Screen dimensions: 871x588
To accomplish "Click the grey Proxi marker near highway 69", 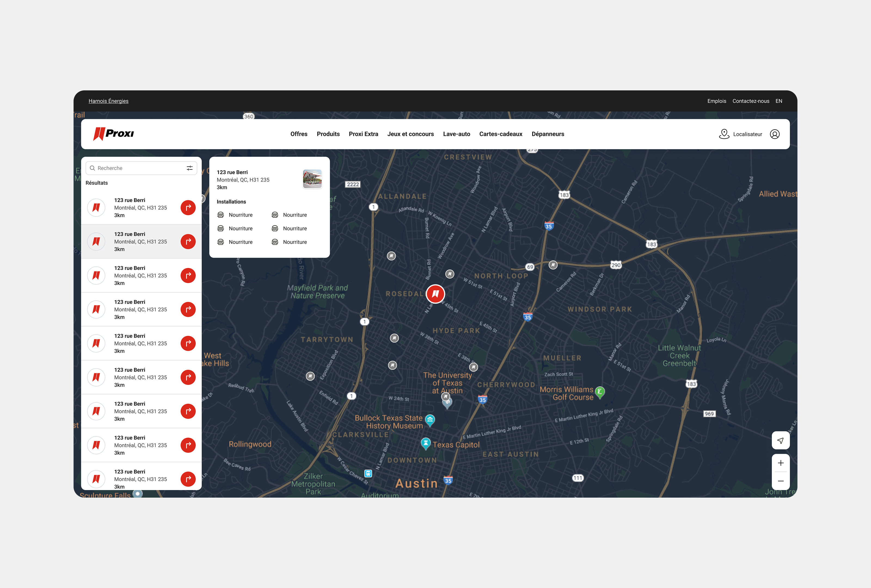I will [553, 265].
